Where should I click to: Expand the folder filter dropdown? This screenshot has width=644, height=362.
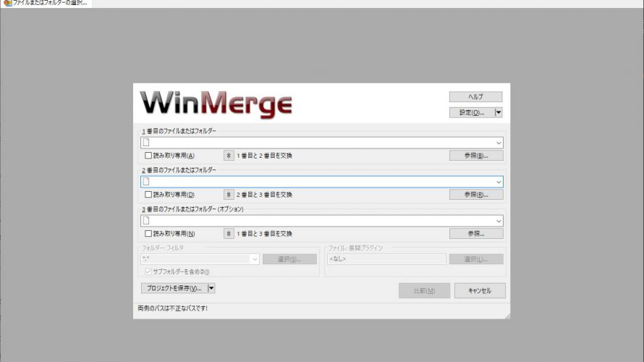coord(255,259)
